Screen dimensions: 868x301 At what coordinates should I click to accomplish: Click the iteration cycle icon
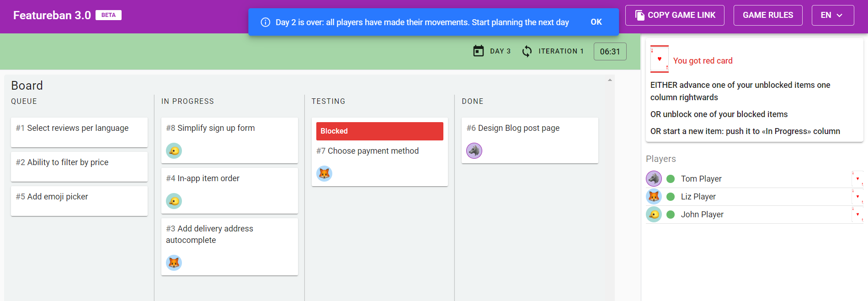(x=527, y=51)
